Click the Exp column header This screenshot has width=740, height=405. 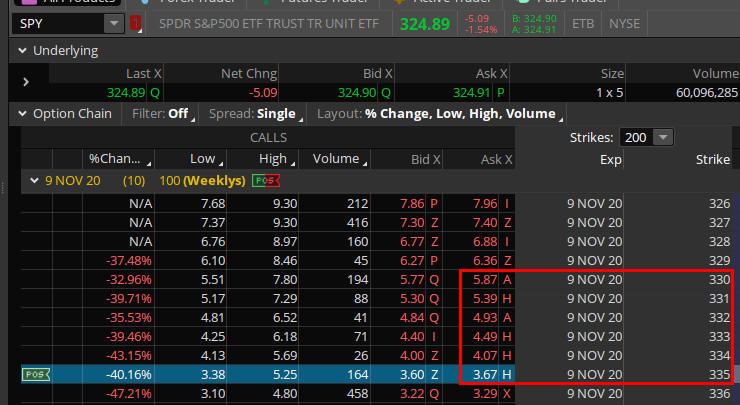coord(611,160)
